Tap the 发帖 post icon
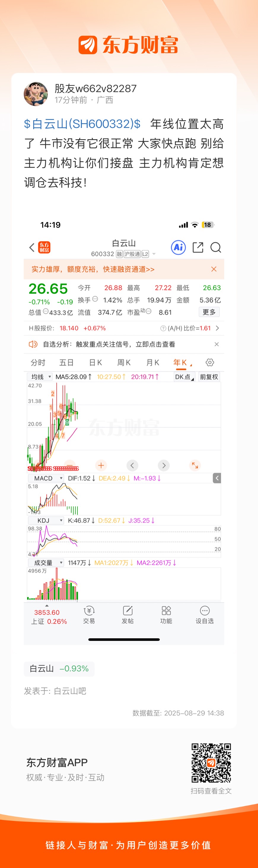The width and height of the screenshot is (258, 868). pos(128,615)
